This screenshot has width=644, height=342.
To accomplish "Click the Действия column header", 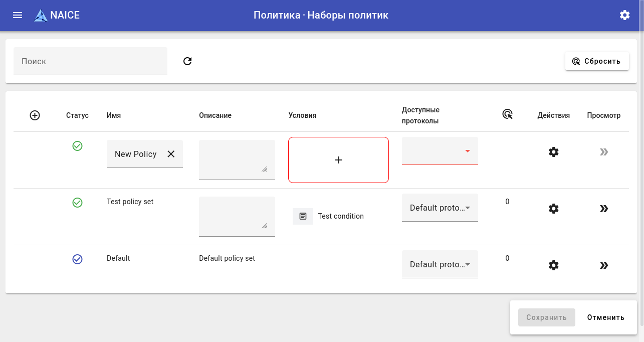I will point(554,115).
